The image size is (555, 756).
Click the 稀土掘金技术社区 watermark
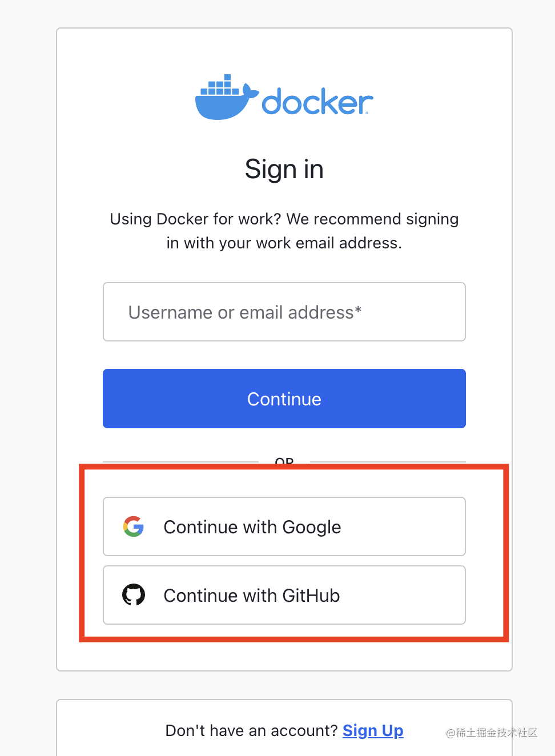click(x=492, y=733)
